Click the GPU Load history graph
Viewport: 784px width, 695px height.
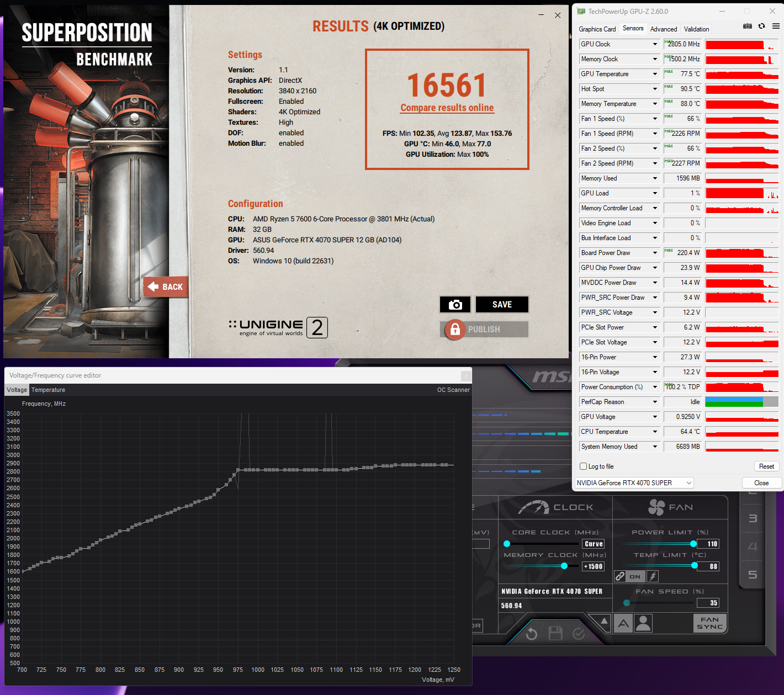tap(742, 193)
